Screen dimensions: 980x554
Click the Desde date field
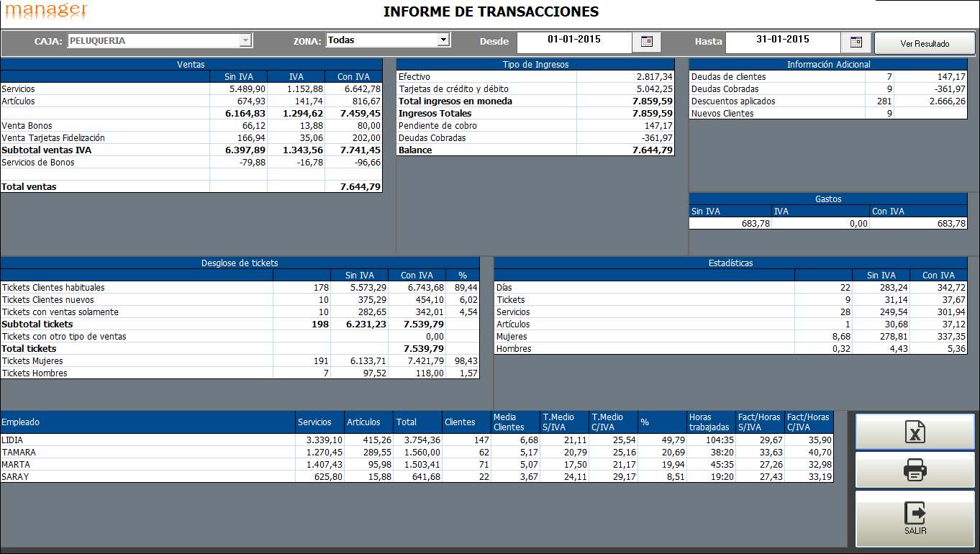(x=573, y=40)
